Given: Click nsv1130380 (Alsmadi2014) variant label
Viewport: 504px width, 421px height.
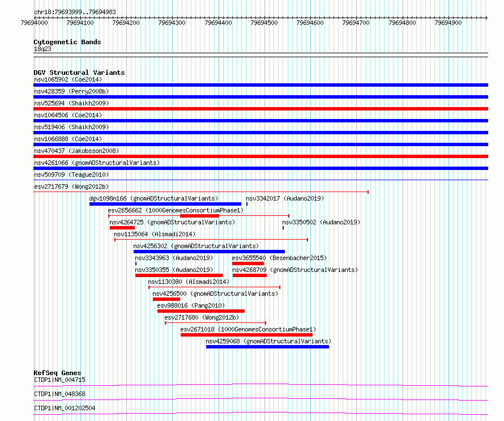Looking at the screenshot, I should (189, 282).
